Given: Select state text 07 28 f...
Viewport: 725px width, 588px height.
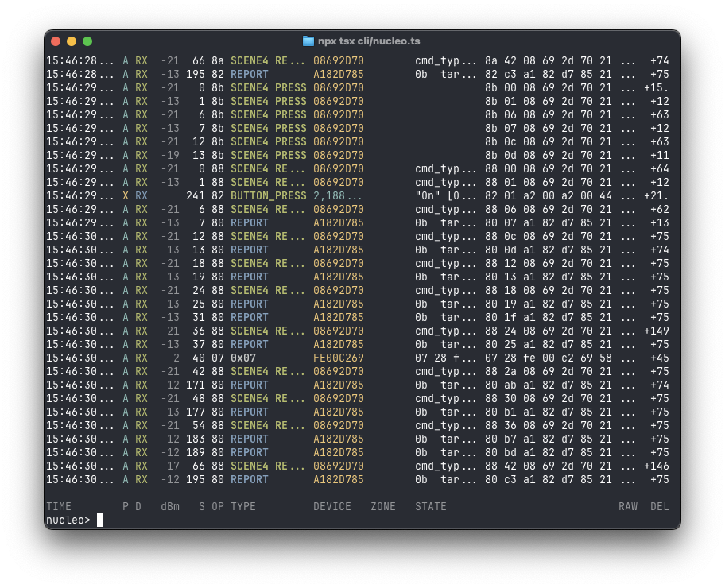Looking at the screenshot, I should click(x=437, y=358).
